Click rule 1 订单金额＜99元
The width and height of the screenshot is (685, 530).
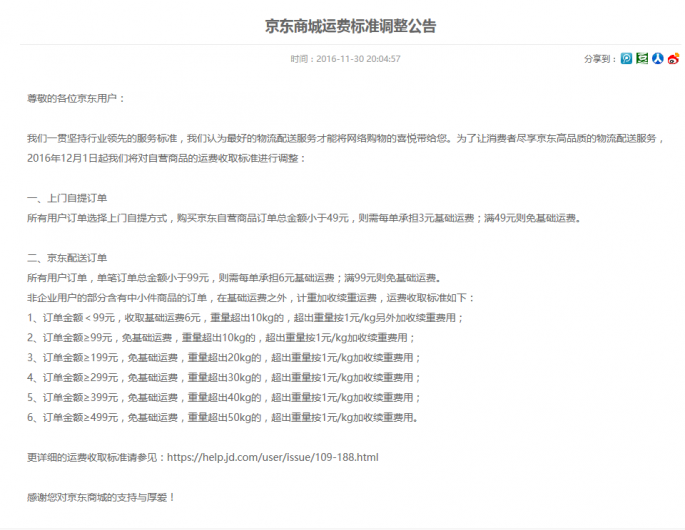245,318
